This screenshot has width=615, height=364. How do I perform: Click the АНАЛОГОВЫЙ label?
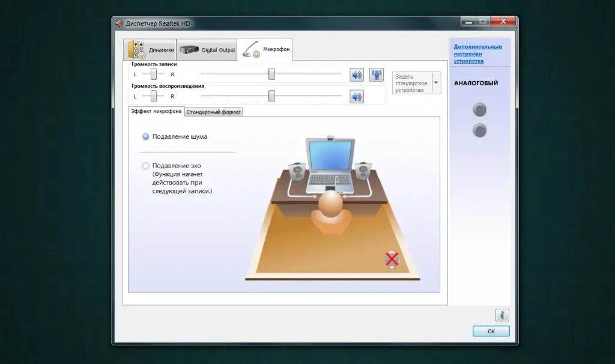click(476, 83)
